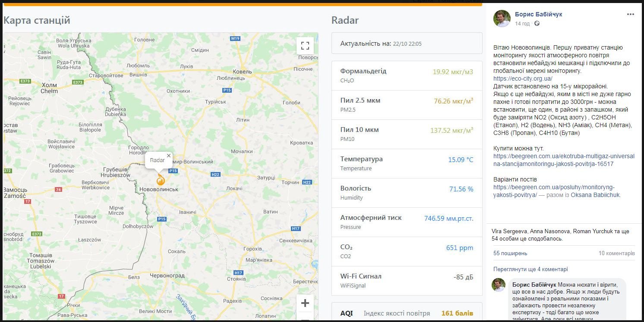Click Борис Бабійчук's profile picture in post header
This screenshot has height=322, width=644.
click(x=502, y=19)
